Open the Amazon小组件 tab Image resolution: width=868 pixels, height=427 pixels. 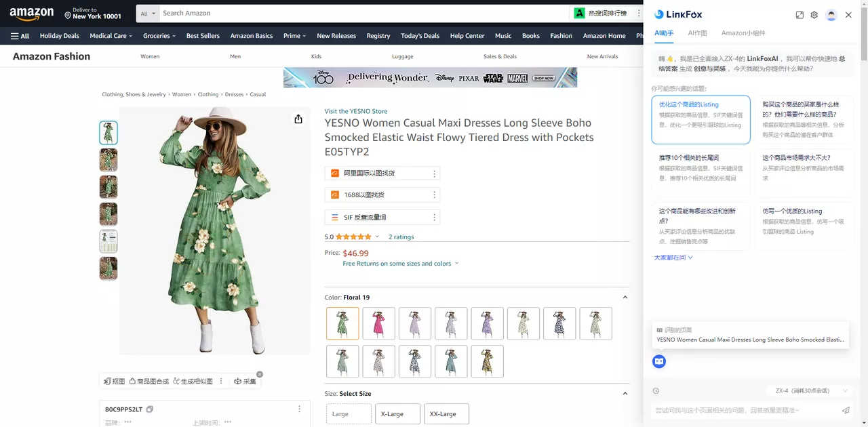click(x=743, y=33)
